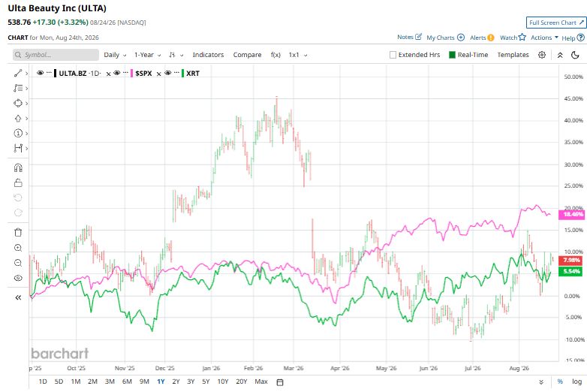Select the 5D time range
The height and width of the screenshot is (392, 587).
pos(59,381)
